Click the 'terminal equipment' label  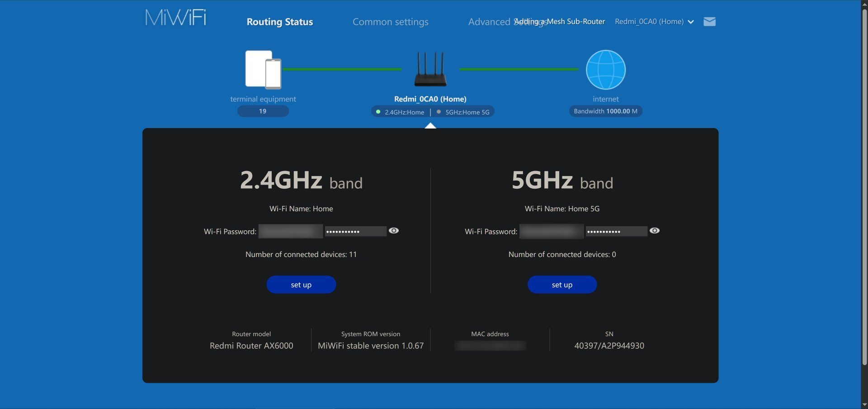point(263,99)
